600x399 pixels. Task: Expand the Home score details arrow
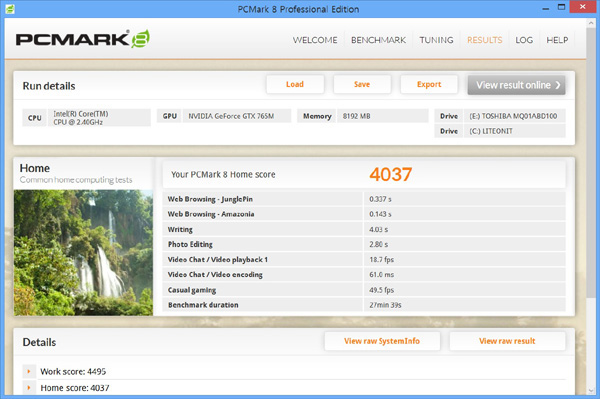(x=29, y=388)
